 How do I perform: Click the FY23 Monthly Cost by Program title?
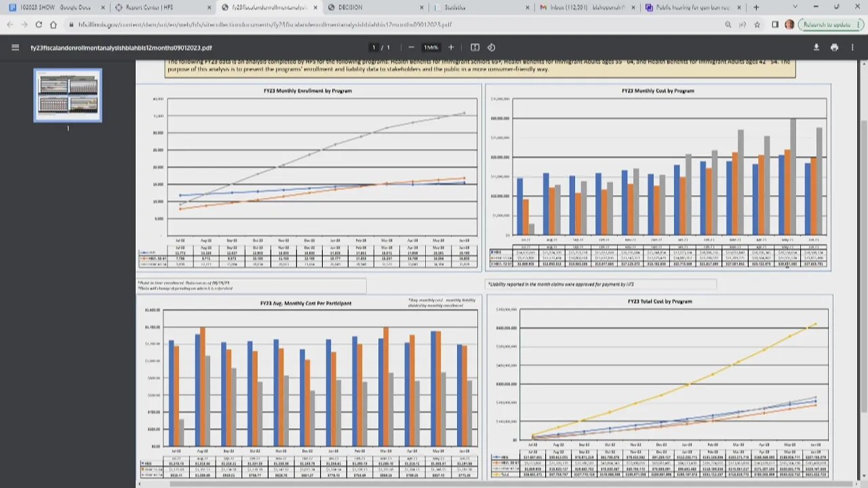click(x=657, y=90)
